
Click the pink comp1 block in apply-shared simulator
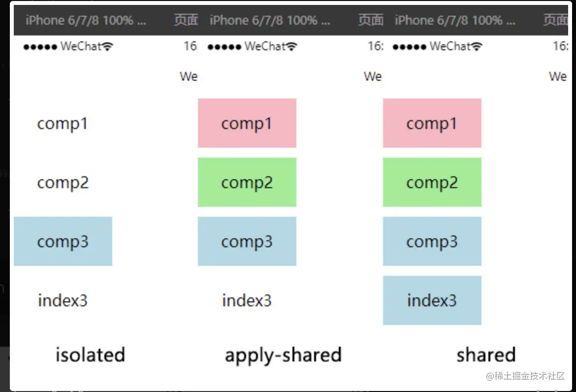[247, 123]
